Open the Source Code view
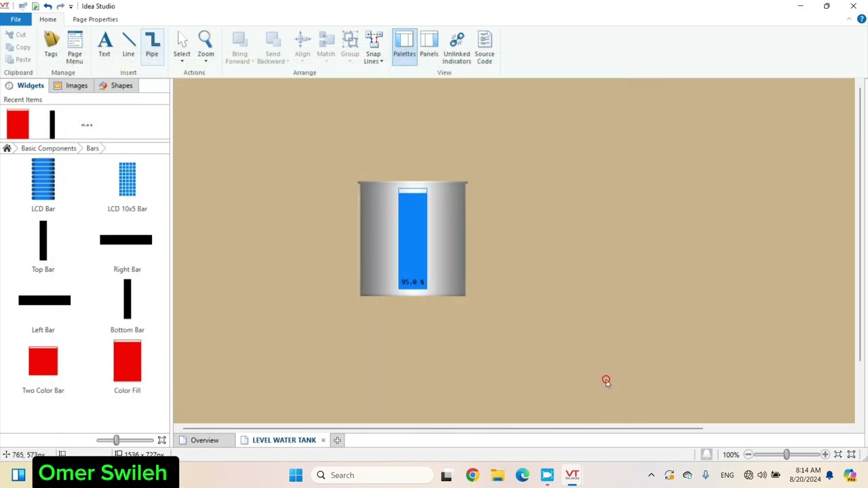Image resolution: width=868 pixels, height=488 pixels. [x=484, y=47]
